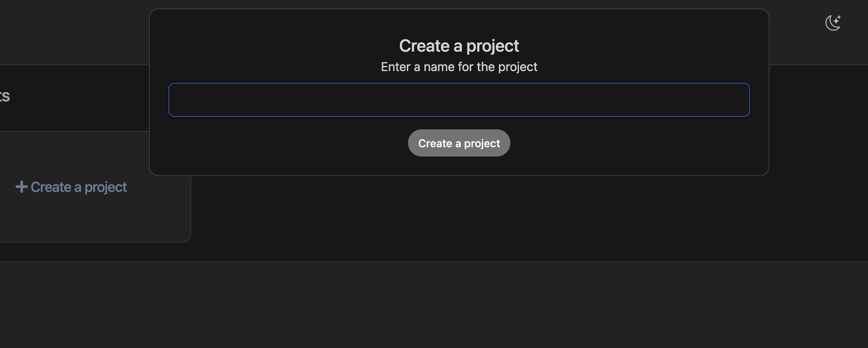Activate the name entry field for typing

(x=459, y=100)
